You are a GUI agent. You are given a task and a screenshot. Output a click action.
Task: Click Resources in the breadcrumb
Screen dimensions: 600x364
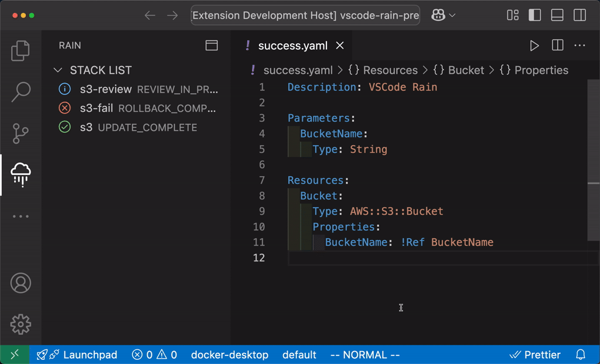tap(390, 70)
